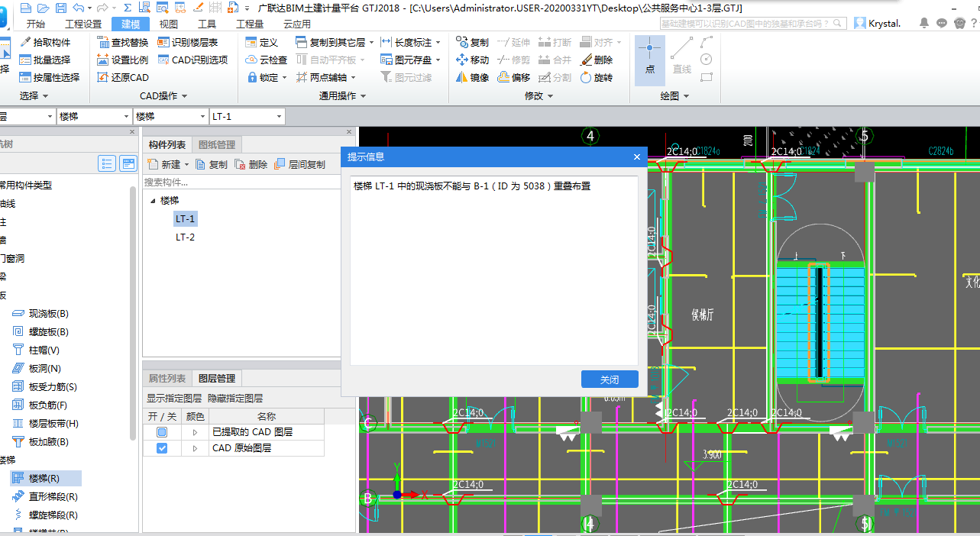
Task: Toggle the panel view icon in navigation tree
Action: [x=128, y=163]
